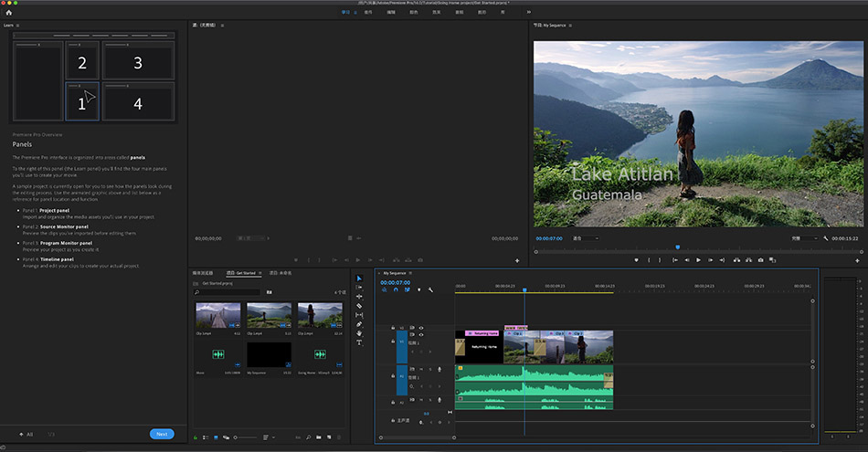Switch Project panel to List View
868x452 pixels.
click(x=206, y=437)
